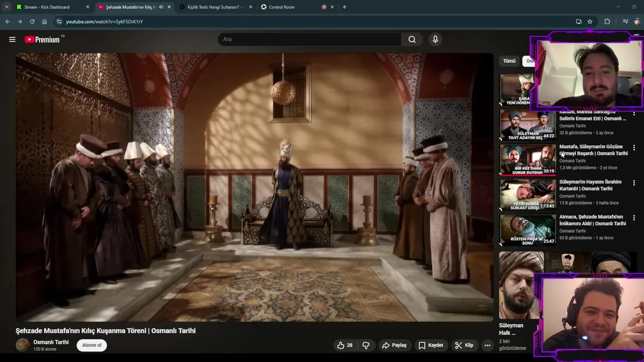The height and width of the screenshot is (362, 644).
Task: Close the Kick Dashboard tab
Action: (88, 7)
